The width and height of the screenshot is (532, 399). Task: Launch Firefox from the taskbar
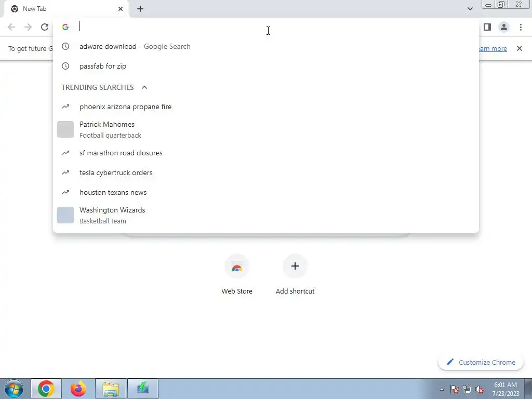pos(78,389)
